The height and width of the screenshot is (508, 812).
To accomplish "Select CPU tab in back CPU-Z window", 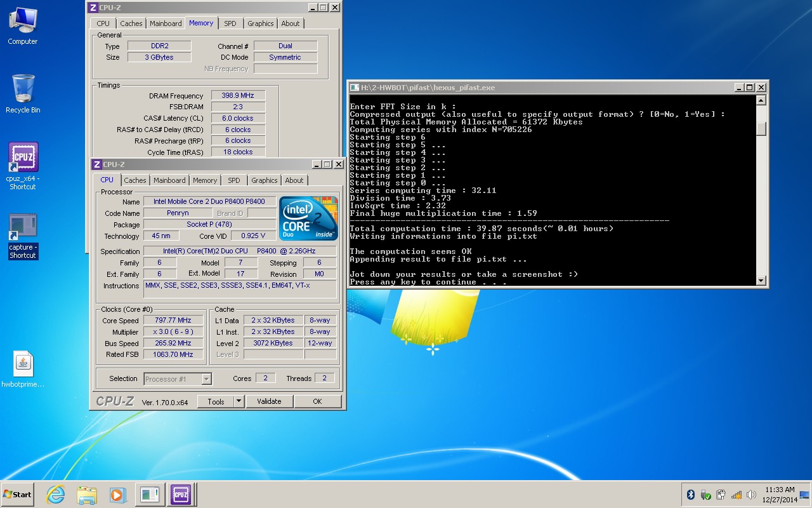I will click(103, 23).
